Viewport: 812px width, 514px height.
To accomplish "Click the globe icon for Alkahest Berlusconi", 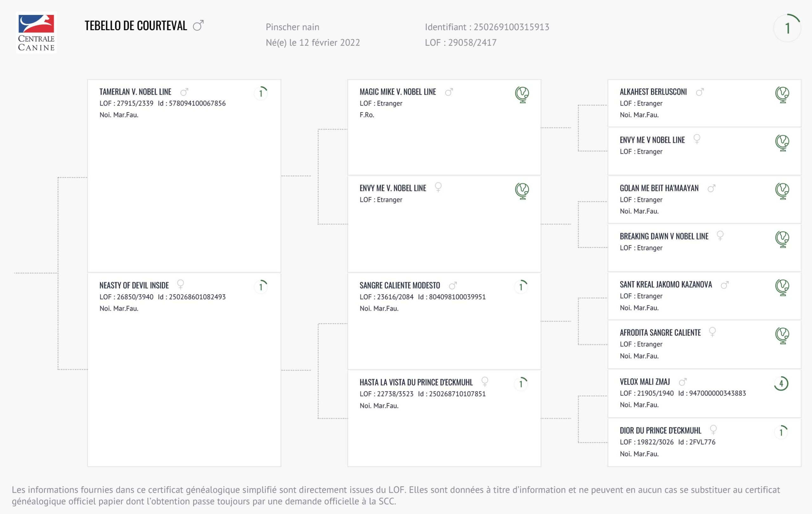I will 782,95.
